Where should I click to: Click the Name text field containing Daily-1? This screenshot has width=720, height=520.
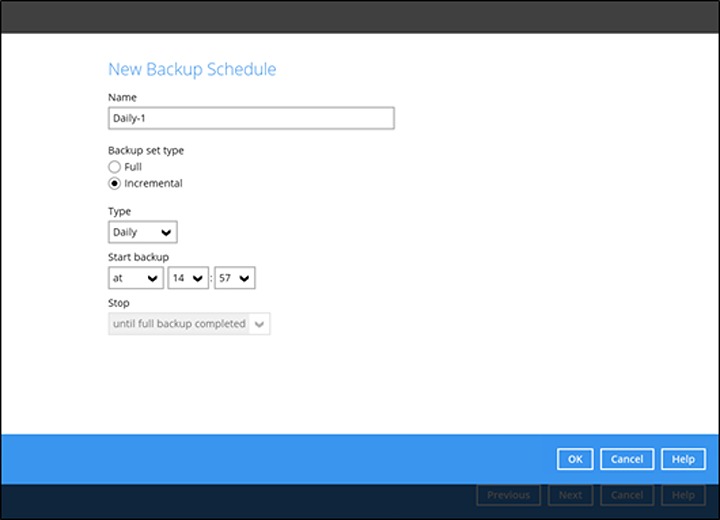(x=250, y=118)
